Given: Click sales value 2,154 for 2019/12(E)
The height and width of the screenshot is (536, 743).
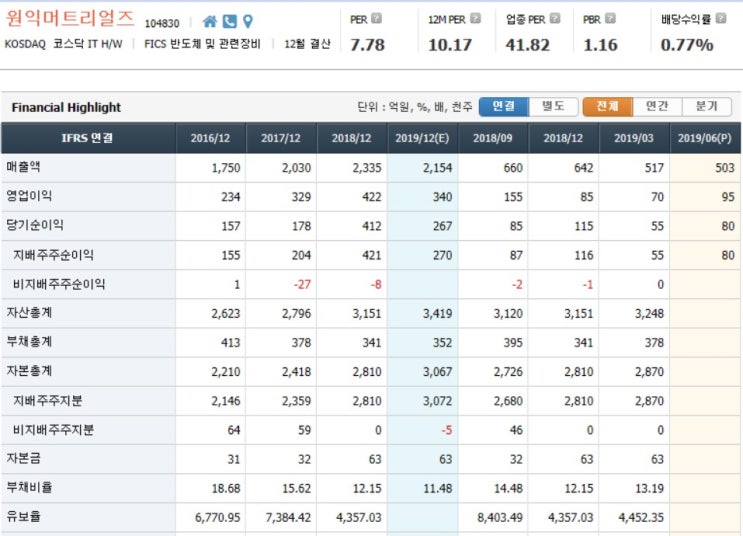Looking at the screenshot, I should (x=437, y=168).
